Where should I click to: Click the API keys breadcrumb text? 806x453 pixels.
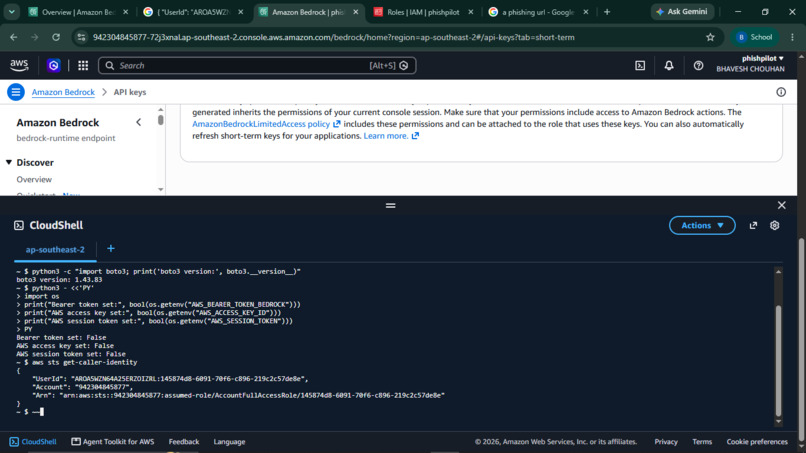pos(130,92)
